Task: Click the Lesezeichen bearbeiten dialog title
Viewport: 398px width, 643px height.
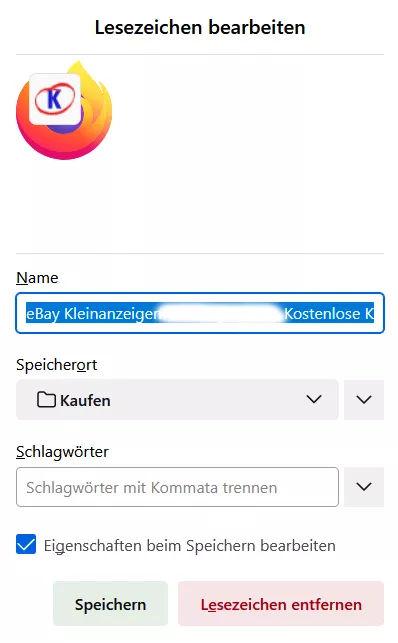Action: pyautogui.click(x=200, y=28)
